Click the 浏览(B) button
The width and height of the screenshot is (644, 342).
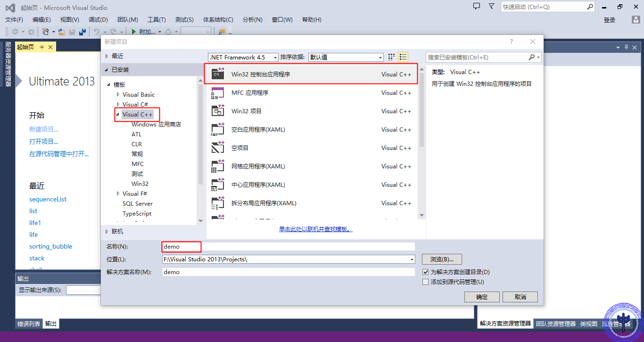442,259
